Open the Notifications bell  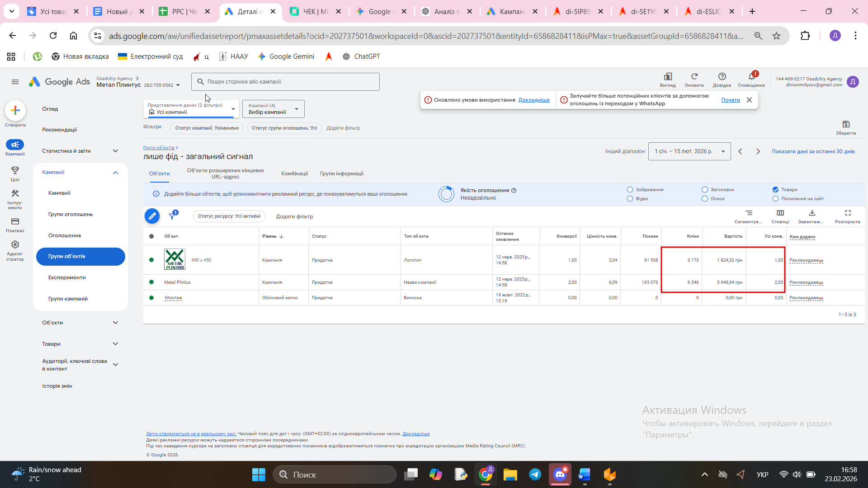click(x=751, y=77)
